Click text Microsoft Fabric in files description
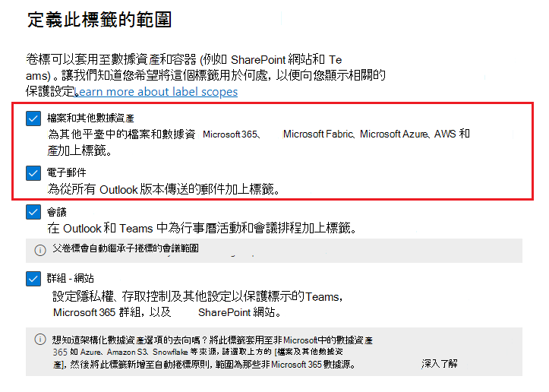This screenshot has height=392, width=549. 319,134
